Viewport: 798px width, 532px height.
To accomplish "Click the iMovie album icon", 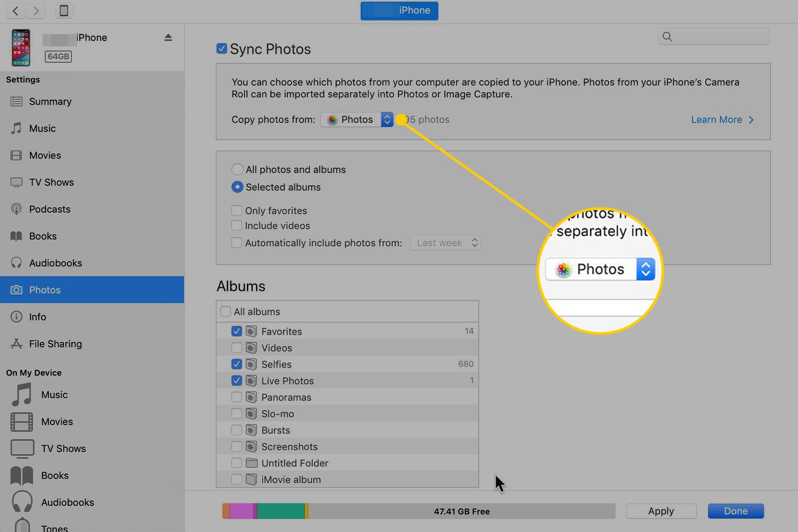I will 251,479.
